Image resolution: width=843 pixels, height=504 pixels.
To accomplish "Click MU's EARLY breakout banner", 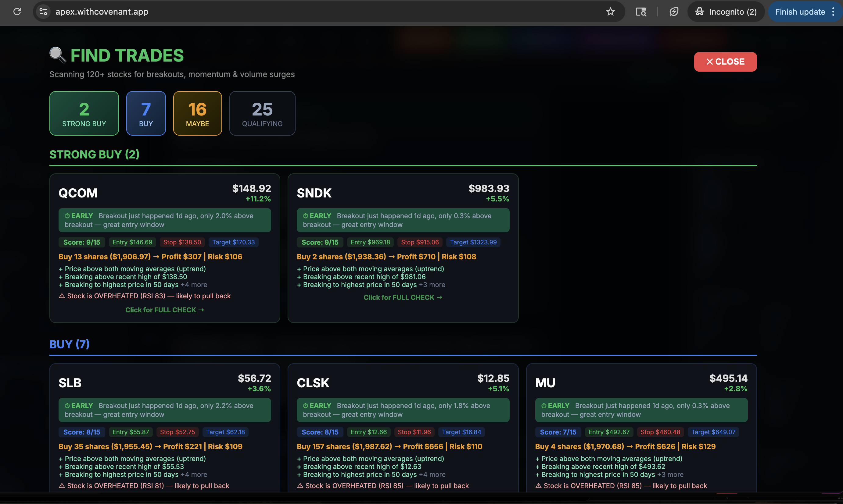I will 641,410.
